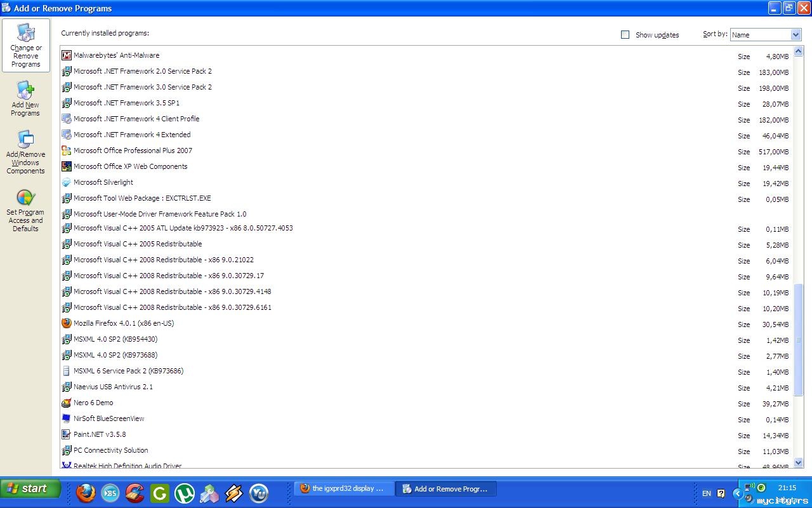Launch uTorrent from the Quick Launch bar
Image resolution: width=812 pixels, height=508 pixels.
tap(185, 493)
